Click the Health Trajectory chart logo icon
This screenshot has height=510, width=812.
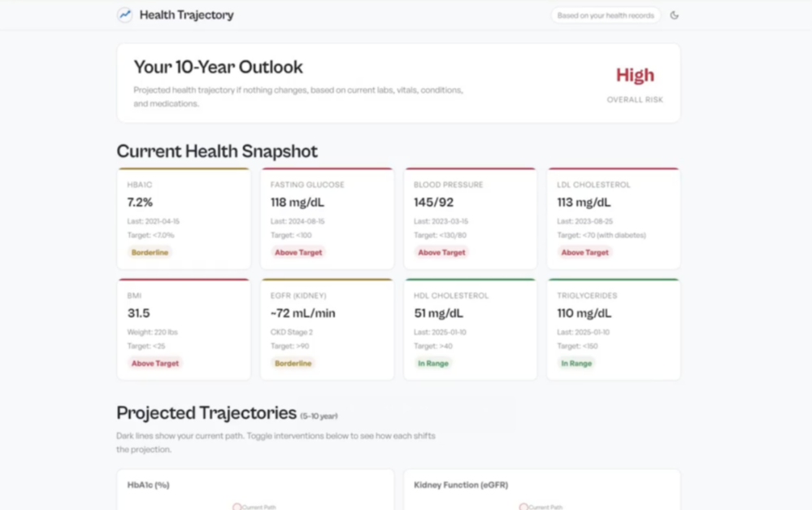(x=124, y=15)
